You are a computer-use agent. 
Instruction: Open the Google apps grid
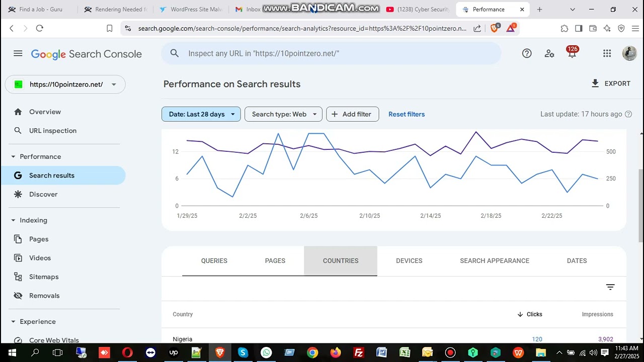tap(607, 53)
